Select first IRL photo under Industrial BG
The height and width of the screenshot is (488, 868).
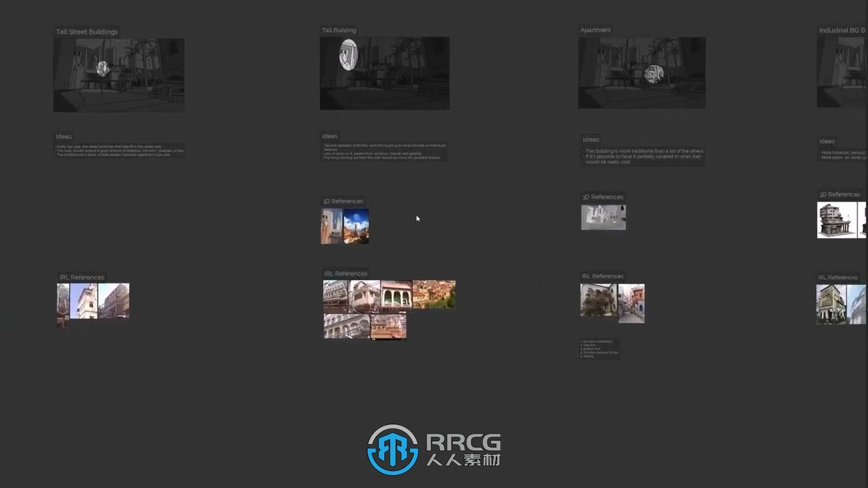tap(832, 304)
